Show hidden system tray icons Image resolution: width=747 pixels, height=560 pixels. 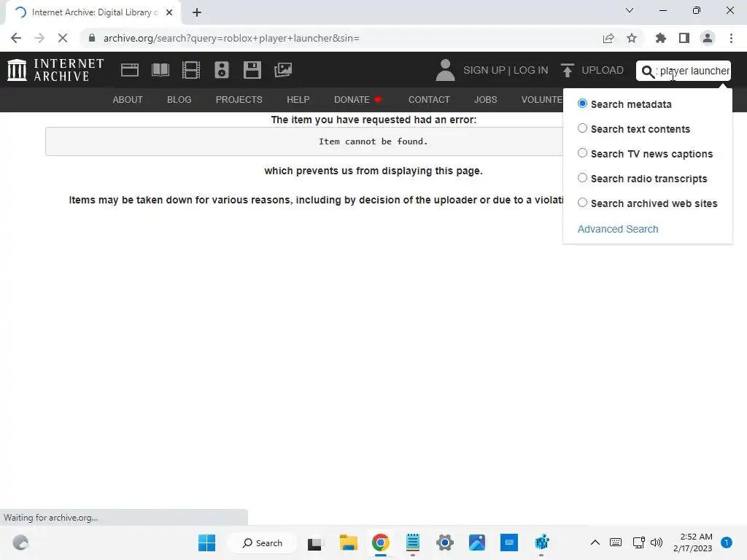tap(595, 542)
